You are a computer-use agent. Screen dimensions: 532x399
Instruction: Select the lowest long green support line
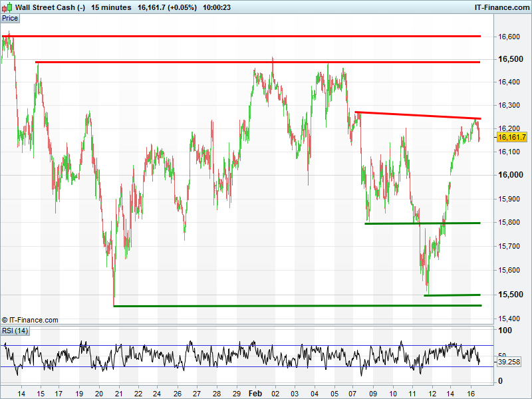[x=297, y=306]
